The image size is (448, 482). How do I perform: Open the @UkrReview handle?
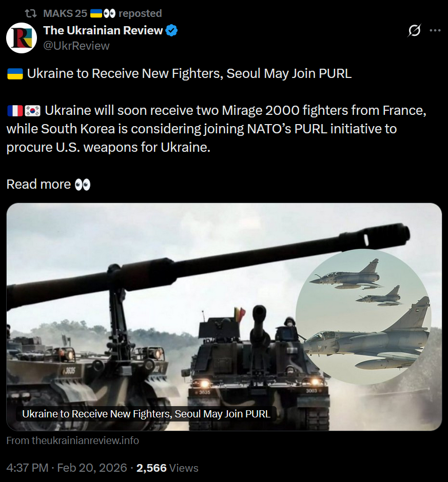[x=76, y=46]
